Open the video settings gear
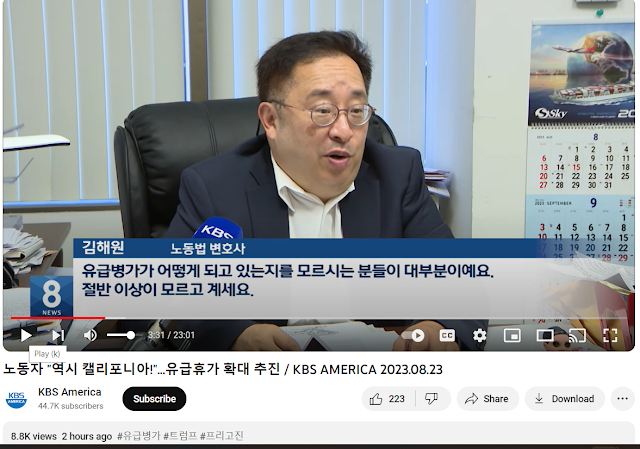This screenshot has height=449, width=640. (480, 336)
